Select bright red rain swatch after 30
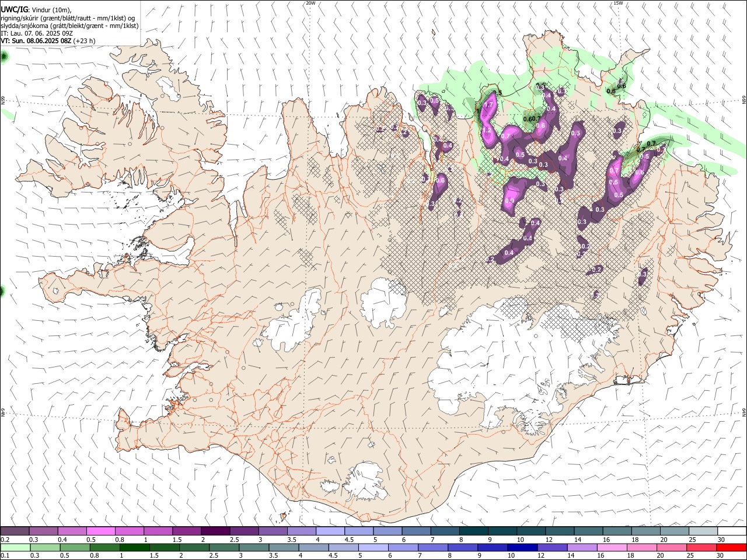747x560 pixels. click(731, 548)
